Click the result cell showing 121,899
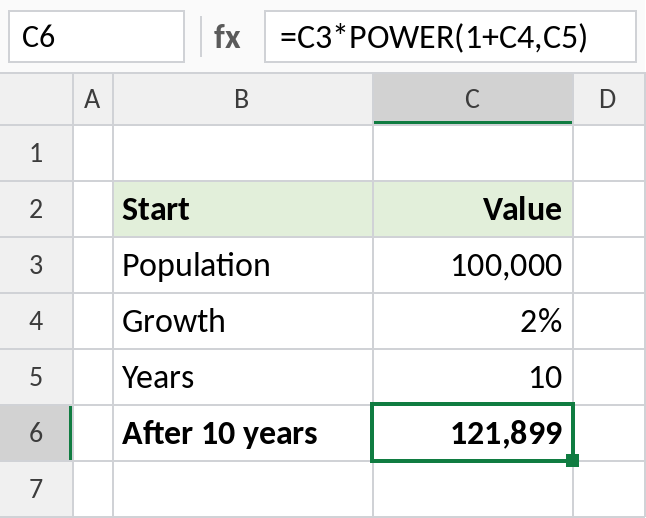Image resolution: width=646 pixels, height=518 pixels. [x=473, y=433]
